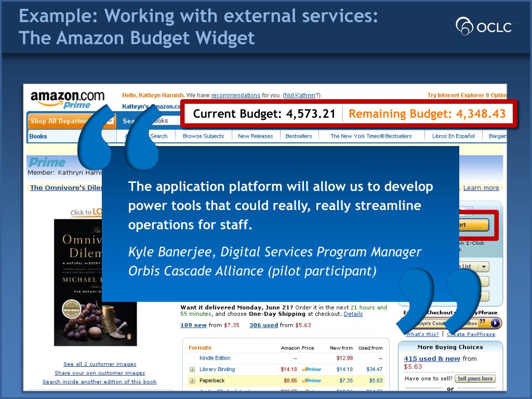Click Kindle Edition new price $12.99
The width and height of the screenshot is (532, 399).
[344, 358]
